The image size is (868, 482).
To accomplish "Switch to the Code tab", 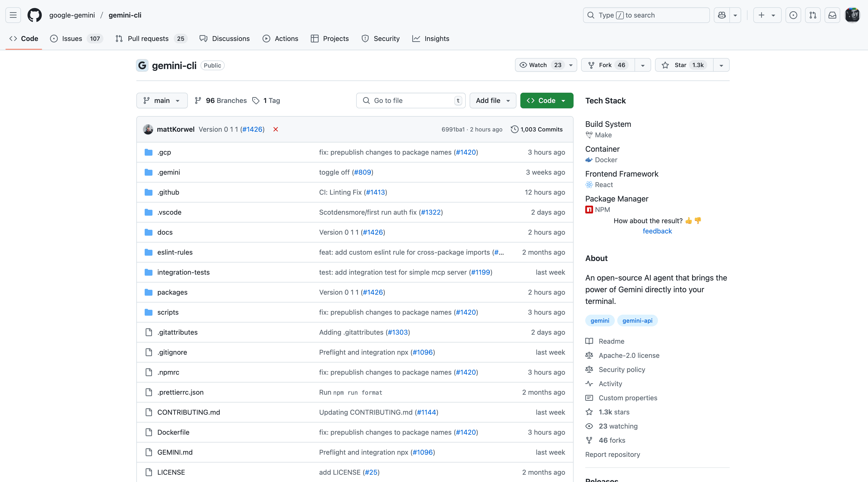I will pyautogui.click(x=24, y=38).
